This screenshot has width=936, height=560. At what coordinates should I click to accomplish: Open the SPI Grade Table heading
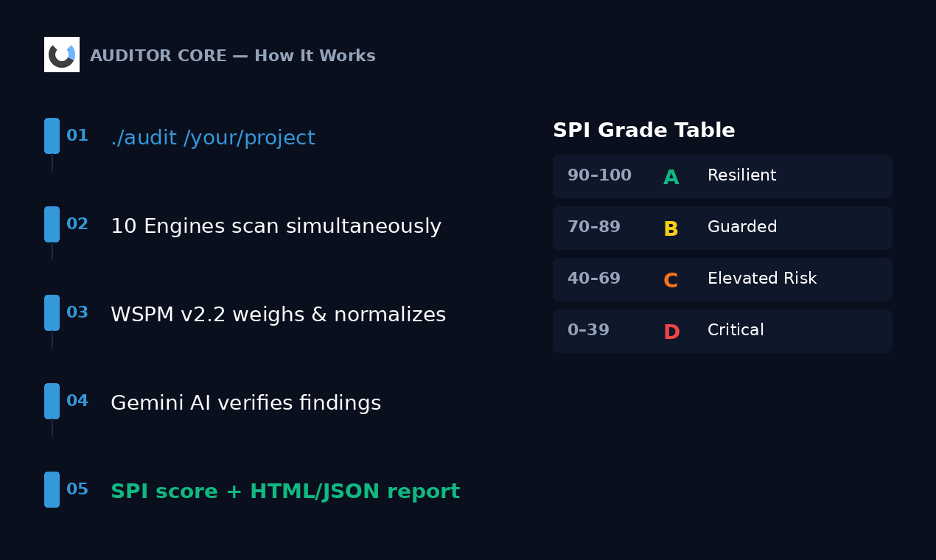pyautogui.click(x=643, y=130)
